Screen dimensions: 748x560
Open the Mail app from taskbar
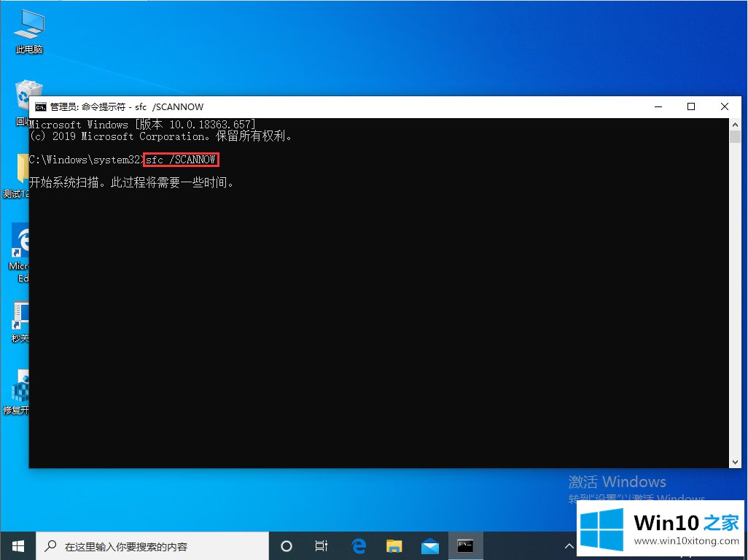(x=430, y=545)
